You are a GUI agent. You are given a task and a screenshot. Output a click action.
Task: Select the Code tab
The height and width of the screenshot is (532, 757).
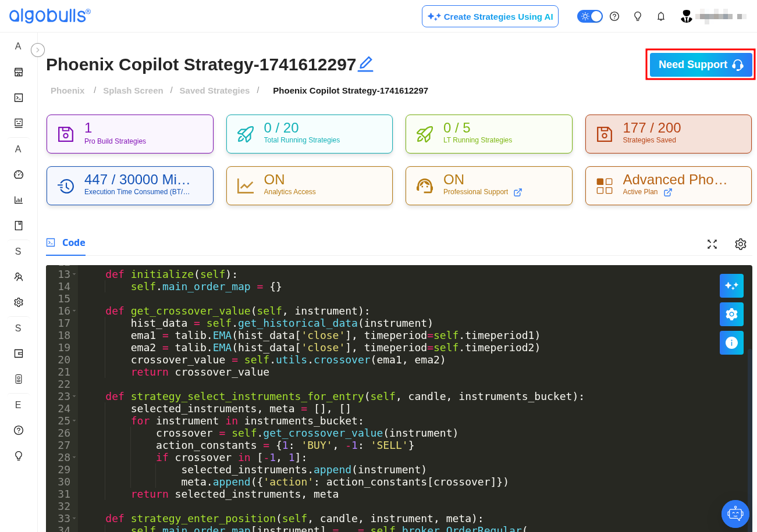(x=66, y=243)
